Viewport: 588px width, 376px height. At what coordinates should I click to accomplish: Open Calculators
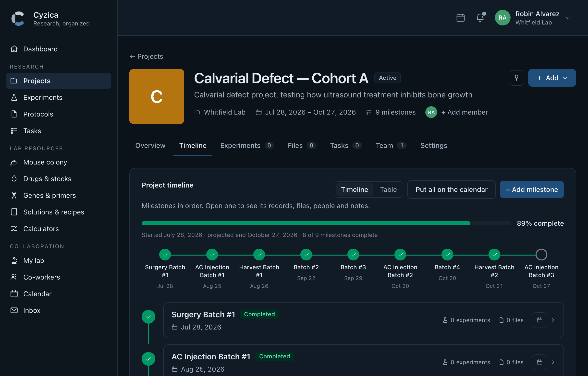pos(59,229)
